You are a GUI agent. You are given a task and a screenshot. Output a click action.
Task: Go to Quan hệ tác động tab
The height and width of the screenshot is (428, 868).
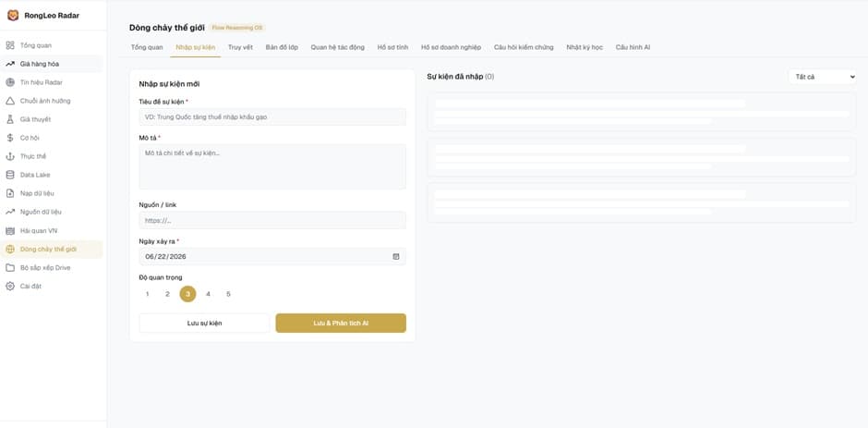pyautogui.click(x=338, y=47)
